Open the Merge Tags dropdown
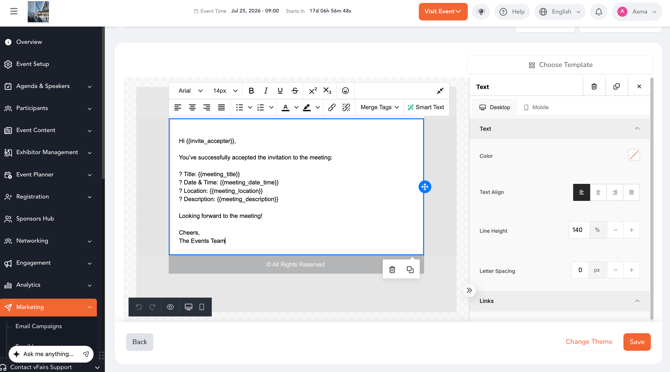The height and width of the screenshot is (372, 670). pyautogui.click(x=379, y=107)
